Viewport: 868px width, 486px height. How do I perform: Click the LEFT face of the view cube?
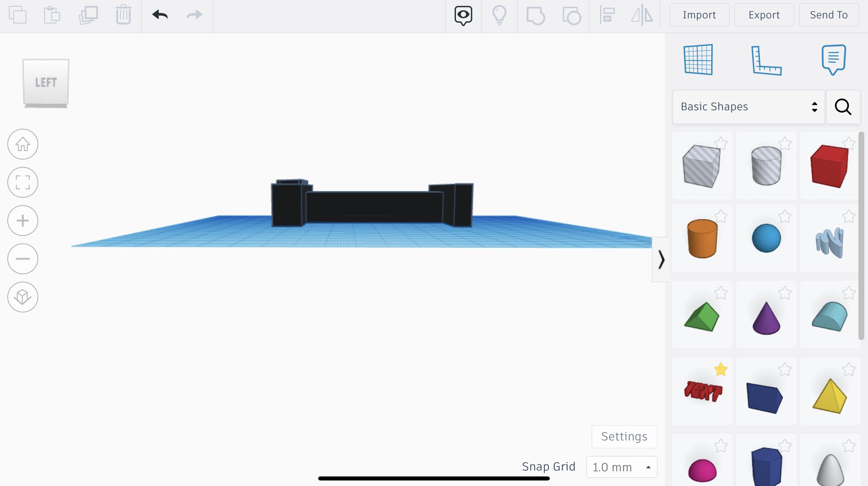(46, 82)
